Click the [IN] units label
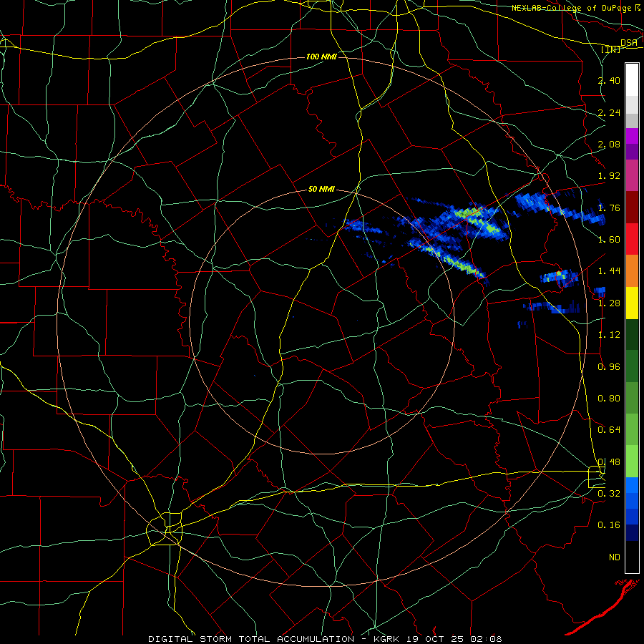This screenshot has width=644, height=644. (611, 49)
